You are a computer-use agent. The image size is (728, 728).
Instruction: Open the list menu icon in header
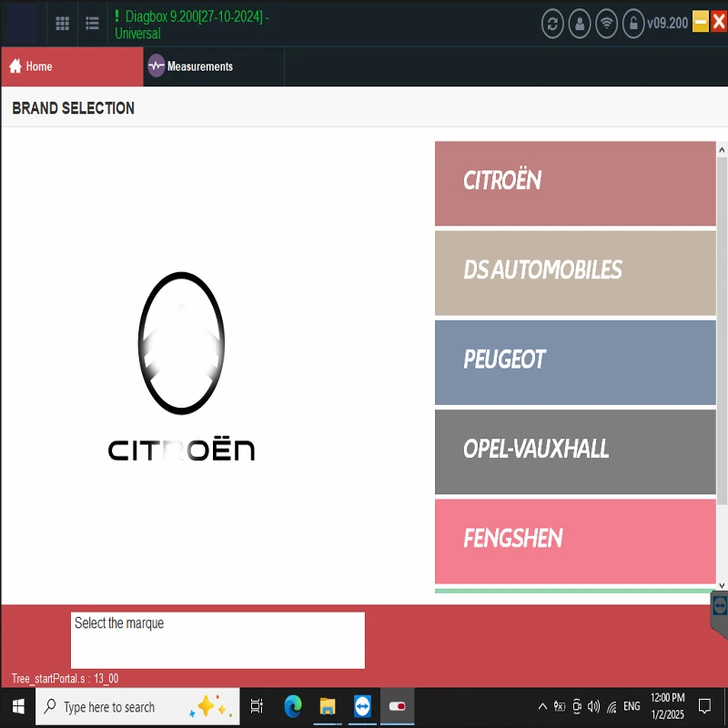pos(93,24)
